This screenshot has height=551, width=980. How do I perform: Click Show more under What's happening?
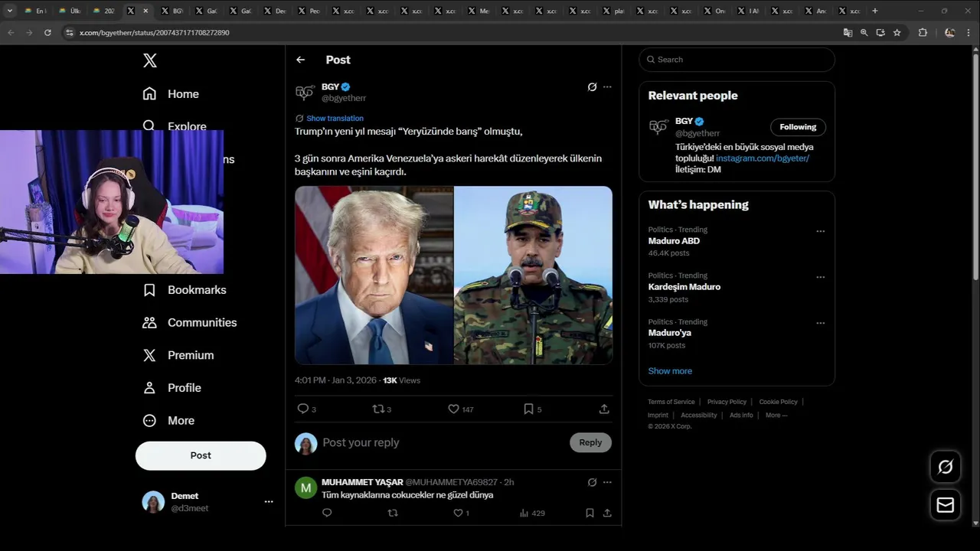(x=670, y=371)
